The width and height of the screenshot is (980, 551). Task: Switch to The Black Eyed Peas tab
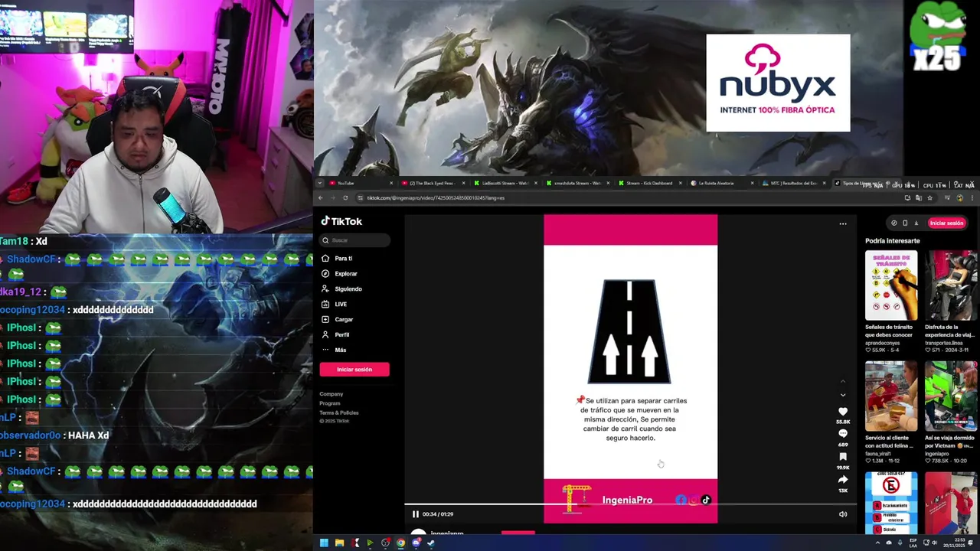pyautogui.click(x=433, y=183)
